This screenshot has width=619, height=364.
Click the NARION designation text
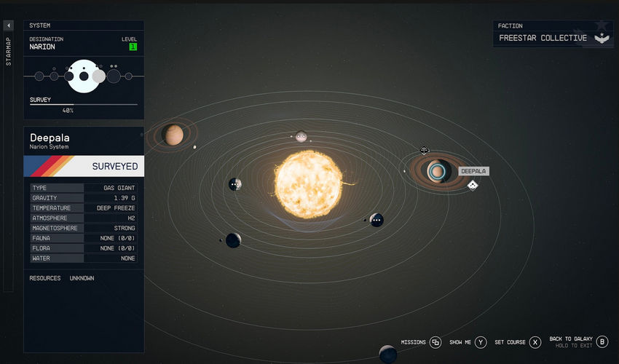pos(42,47)
